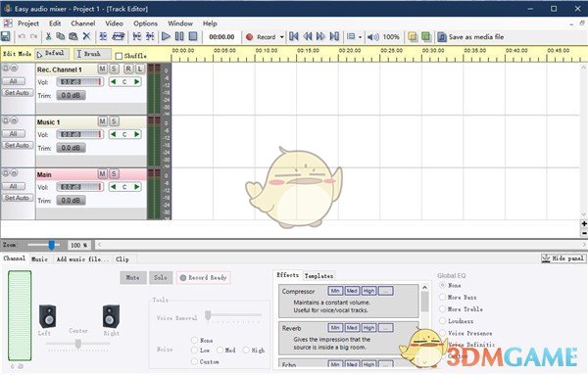Toggle L button on Rec. Channel 1
Screen dimensions: 588x375
tap(140, 69)
